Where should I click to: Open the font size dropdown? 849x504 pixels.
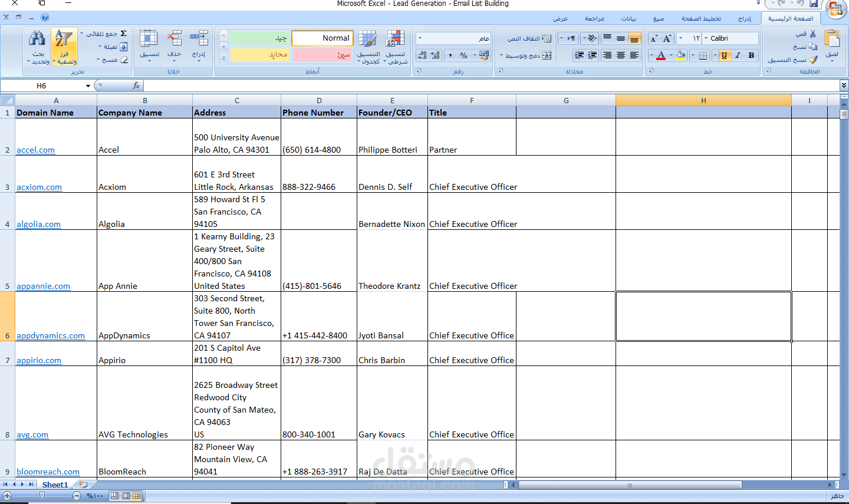(681, 38)
